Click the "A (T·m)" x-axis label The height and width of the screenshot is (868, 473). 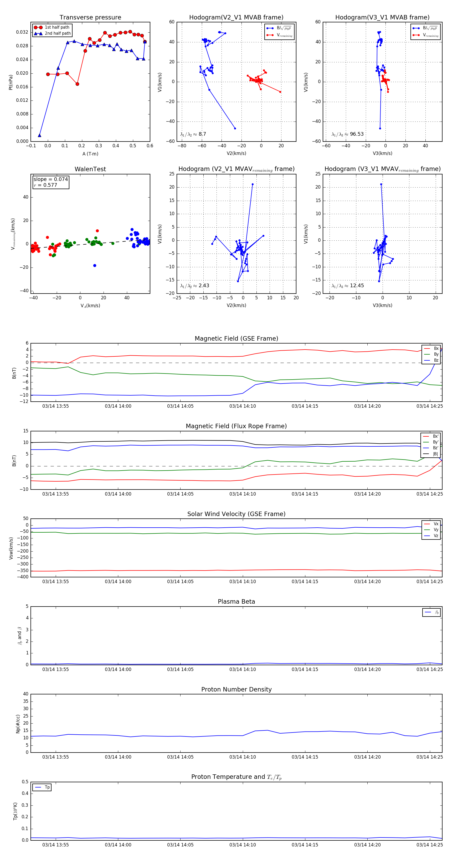[x=90, y=154]
